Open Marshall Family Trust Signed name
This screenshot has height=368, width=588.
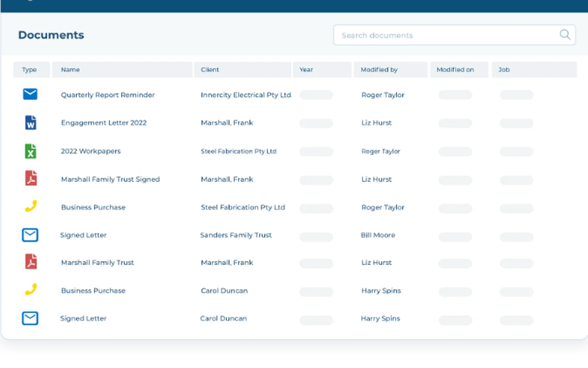point(110,179)
